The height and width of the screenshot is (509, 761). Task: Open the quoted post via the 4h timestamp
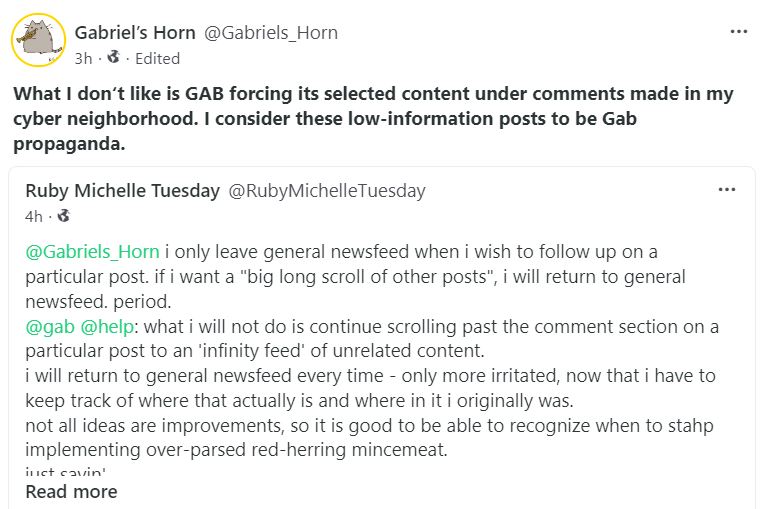click(x=34, y=216)
